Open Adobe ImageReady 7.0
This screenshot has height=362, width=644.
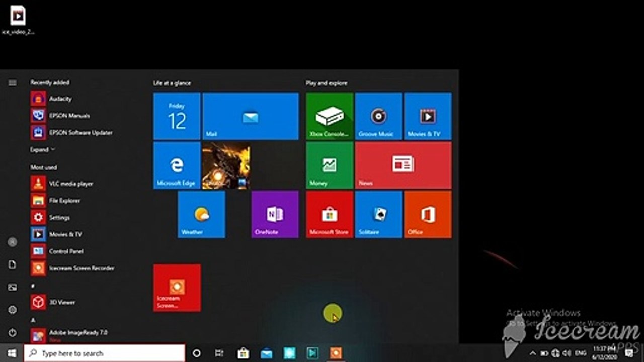[x=75, y=334]
